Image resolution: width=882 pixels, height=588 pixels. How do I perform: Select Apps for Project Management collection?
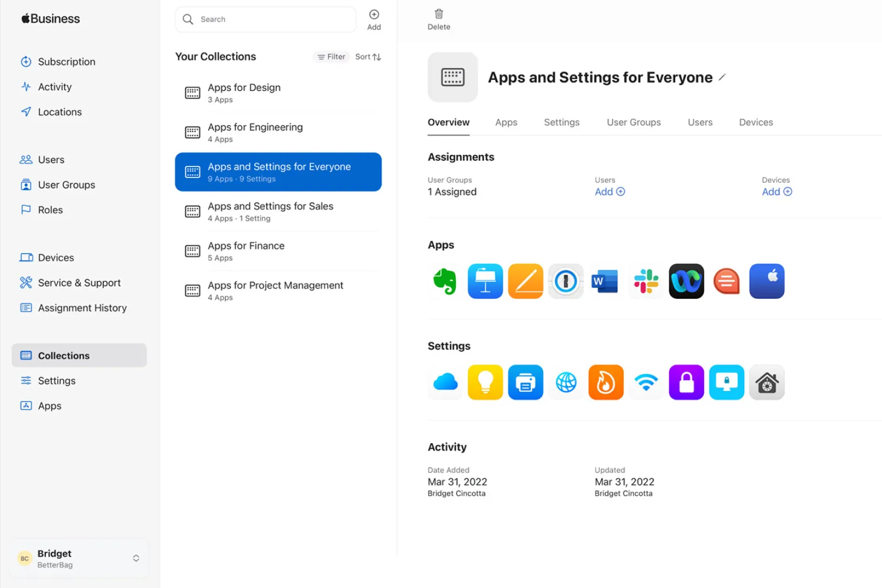click(278, 291)
